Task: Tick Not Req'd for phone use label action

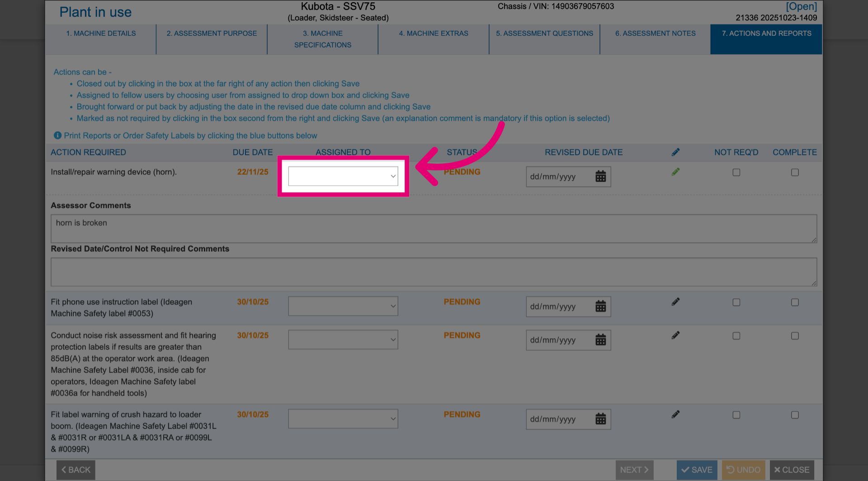Action: [x=736, y=302]
